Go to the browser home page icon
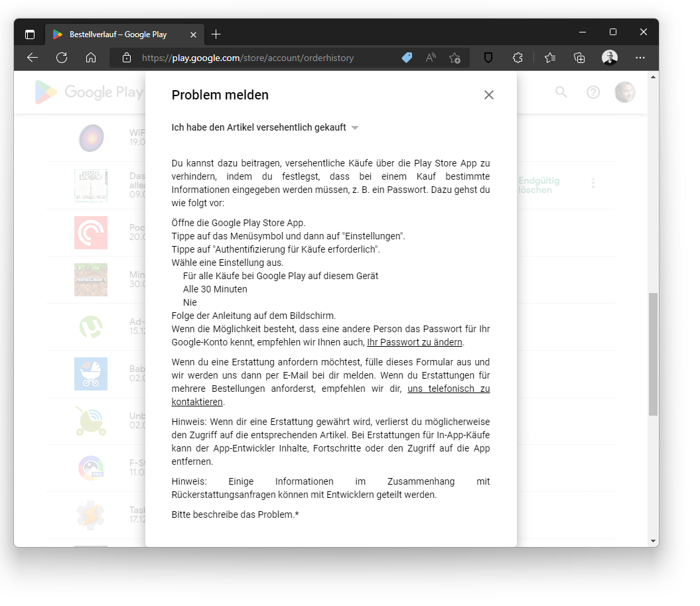Viewport: 700px width, 606px height. (x=91, y=58)
